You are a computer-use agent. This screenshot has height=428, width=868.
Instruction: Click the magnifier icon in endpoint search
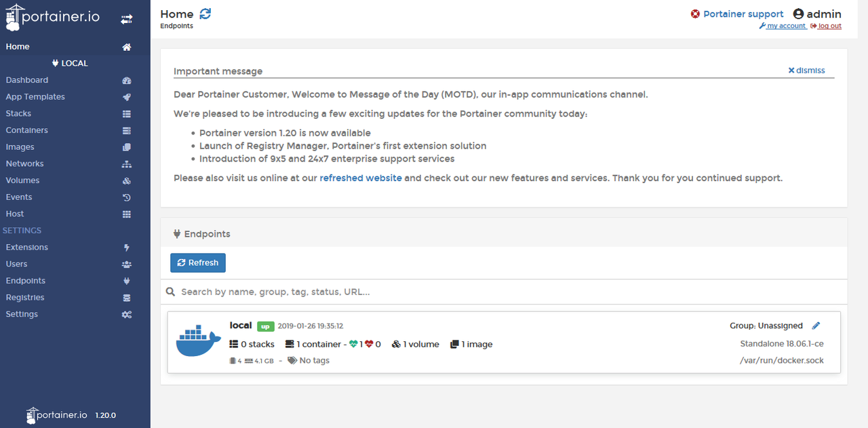click(171, 292)
